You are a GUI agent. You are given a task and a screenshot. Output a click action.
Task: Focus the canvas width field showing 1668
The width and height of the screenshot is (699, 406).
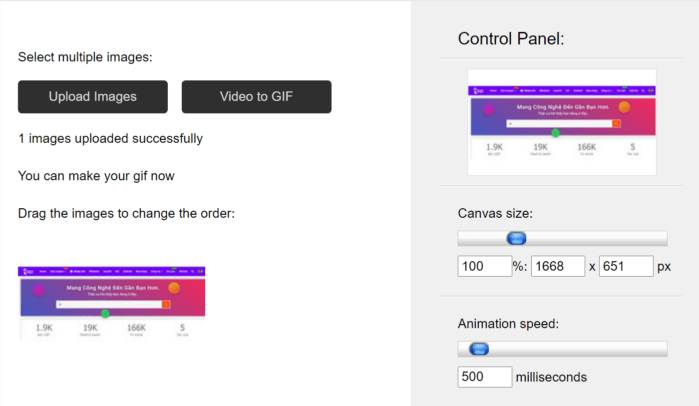(x=558, y=266)
